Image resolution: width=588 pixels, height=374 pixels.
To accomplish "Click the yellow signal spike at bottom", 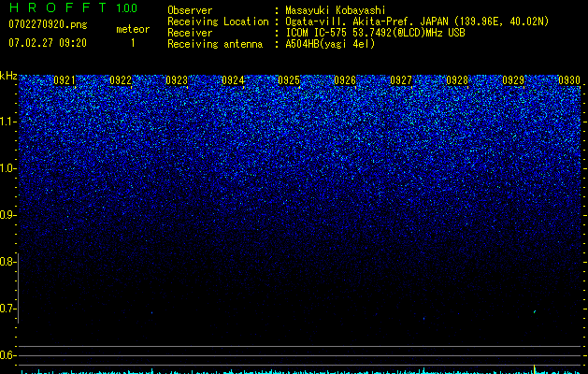I will pos(534,368).
